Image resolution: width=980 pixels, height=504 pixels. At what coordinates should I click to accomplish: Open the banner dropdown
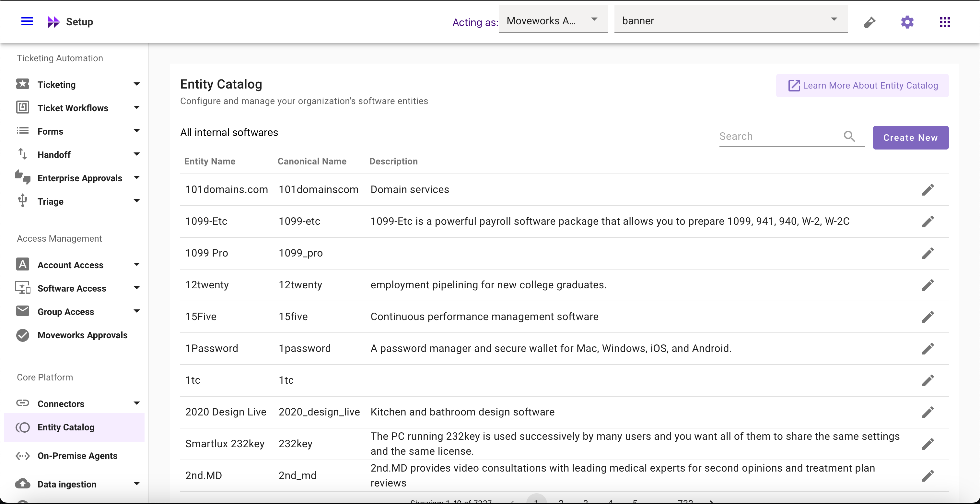tap(730, 20)
